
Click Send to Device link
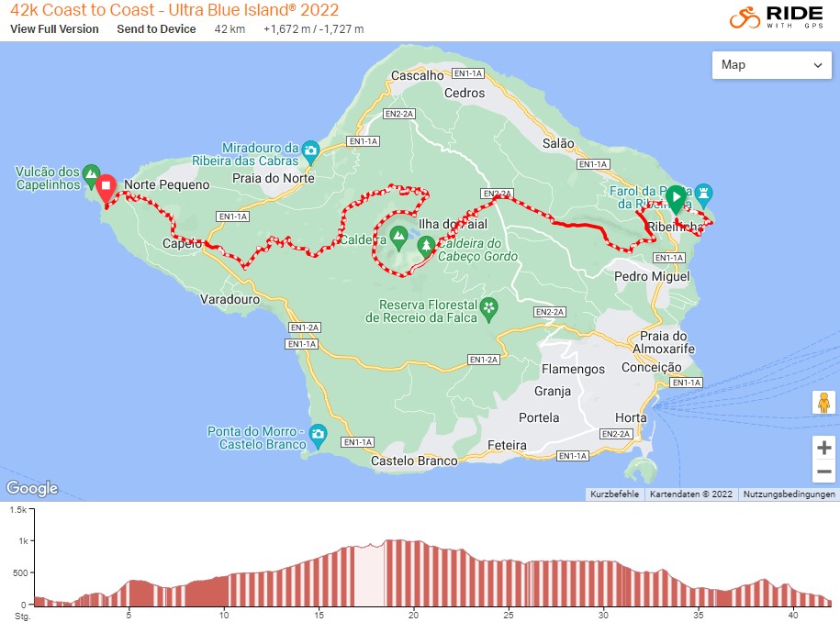(156, 29)
